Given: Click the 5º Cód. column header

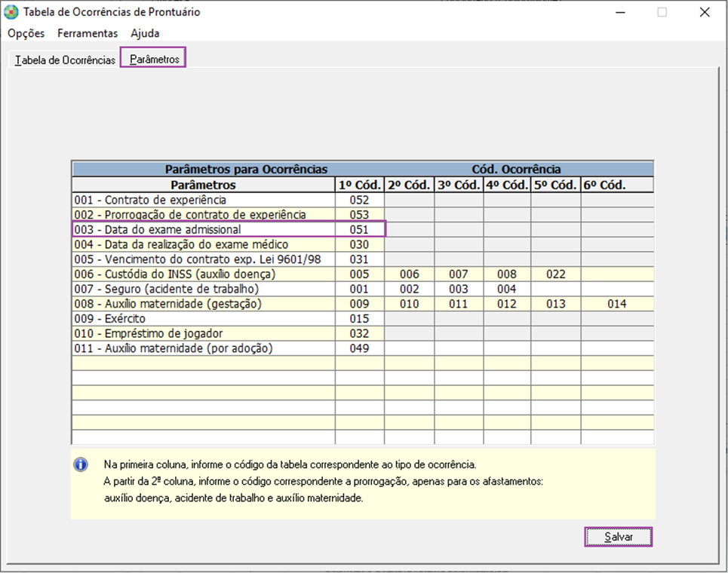Looking at the screenshot, I should pos(556,185).
